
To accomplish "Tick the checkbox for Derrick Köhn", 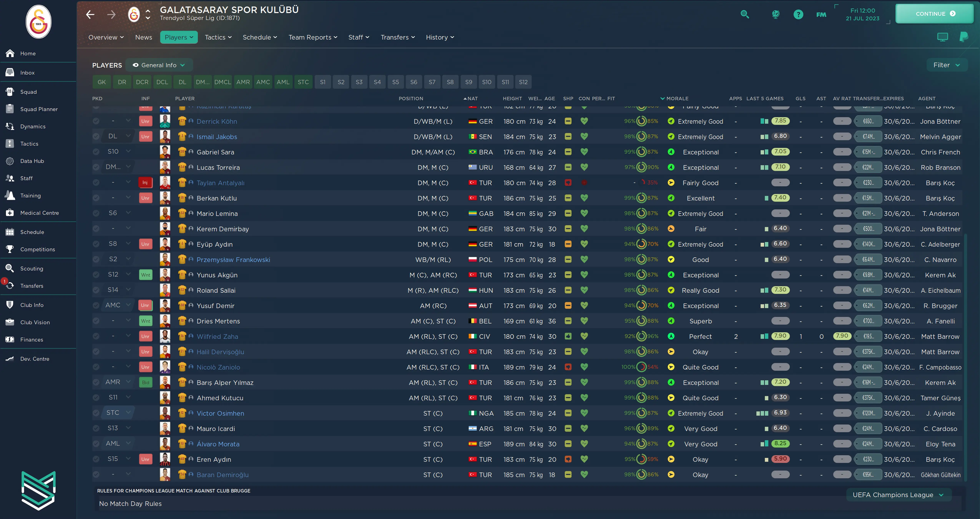I will click(96, 121).
